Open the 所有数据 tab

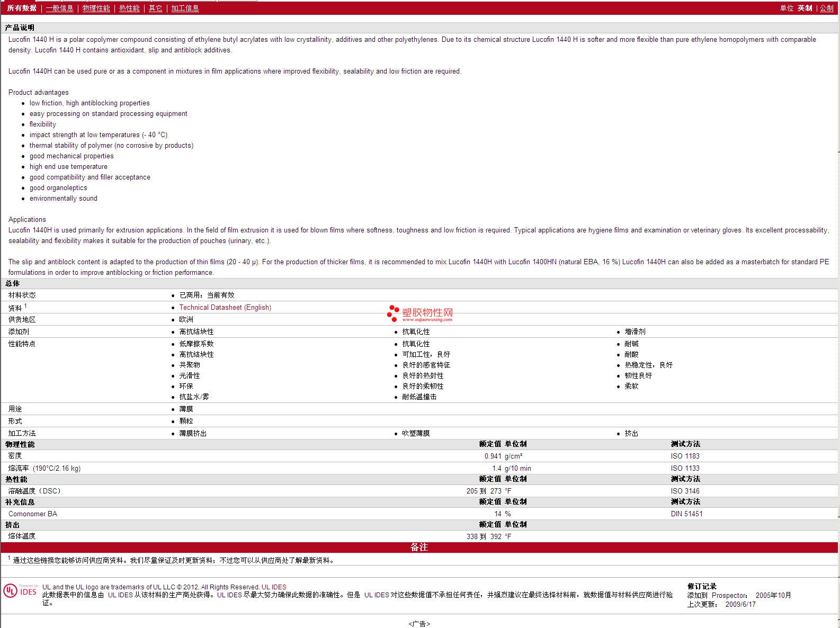(x=22, y=8)
